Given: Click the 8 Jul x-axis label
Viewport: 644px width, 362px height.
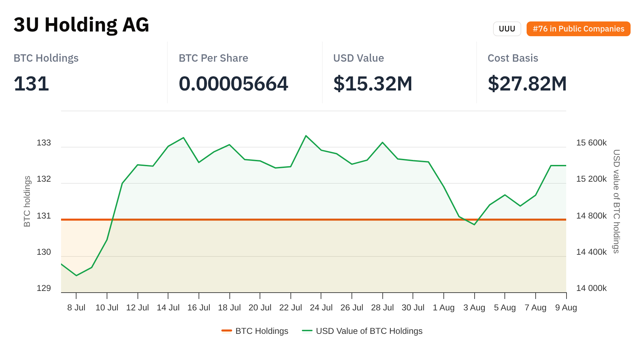Looking at the screenshot, I should 76,307.
